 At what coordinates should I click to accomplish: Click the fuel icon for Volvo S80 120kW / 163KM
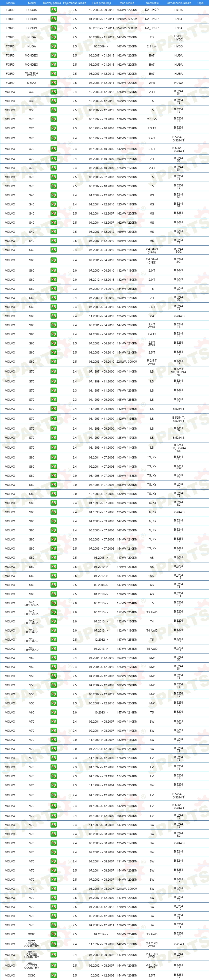pos(53,476)
